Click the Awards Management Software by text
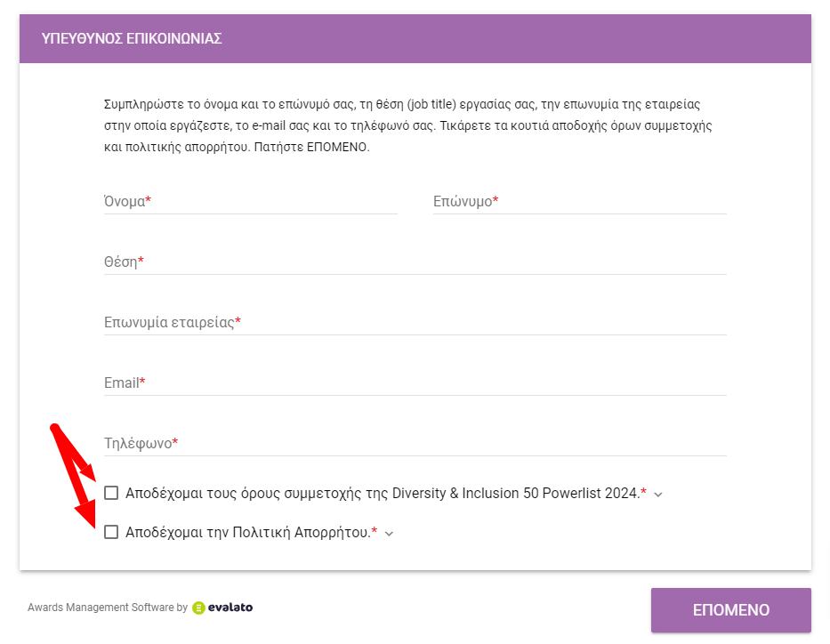Viewport: 830px width, 644px height. pyautogui.click(x=108, y=608)
